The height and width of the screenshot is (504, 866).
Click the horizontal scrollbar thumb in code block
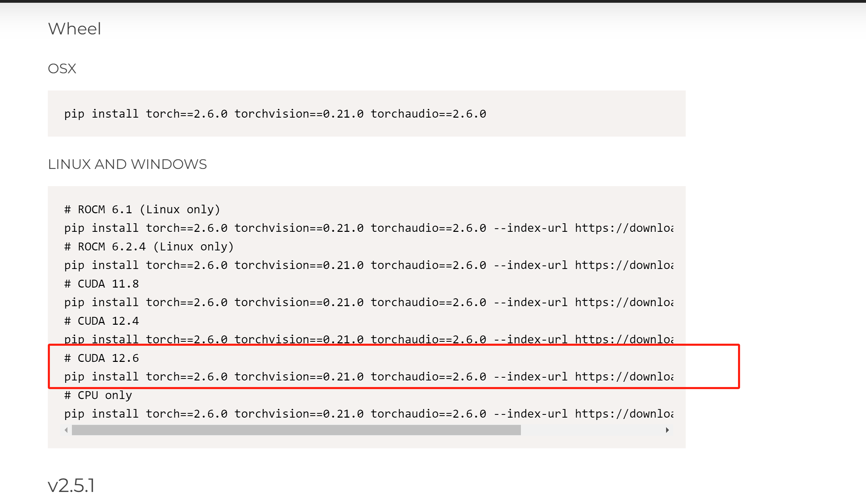pos(296,430)
